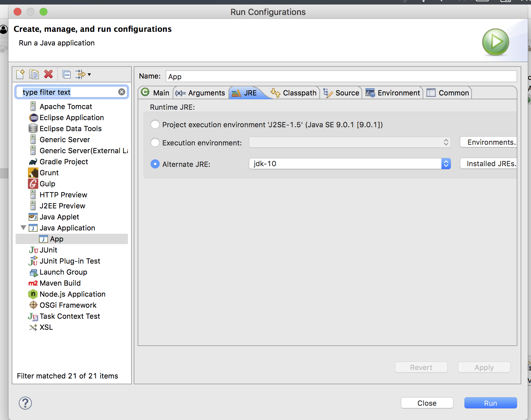Select the Eclipse Data Tools icon
Screen dimensions: 531x420
pyautogui.click(x=33, y=129)
